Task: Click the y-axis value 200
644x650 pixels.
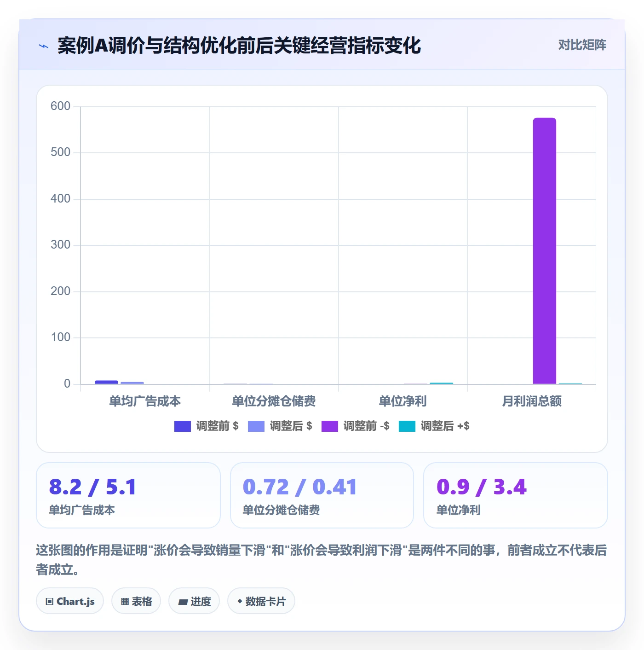Action: 60,291
